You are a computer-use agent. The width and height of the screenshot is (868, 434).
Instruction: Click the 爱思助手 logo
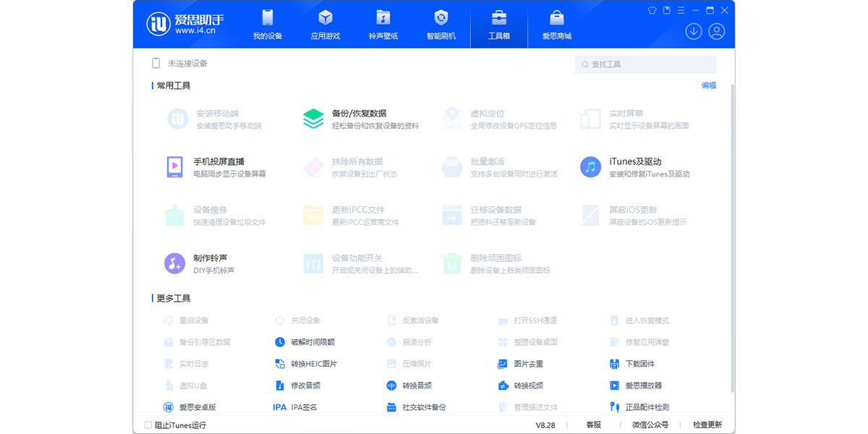[185, 24]
